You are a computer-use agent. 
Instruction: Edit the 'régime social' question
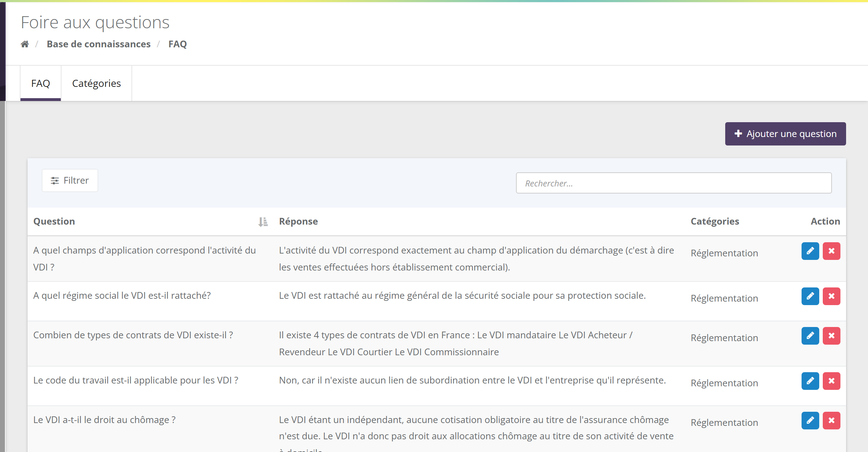click(810, 296)
